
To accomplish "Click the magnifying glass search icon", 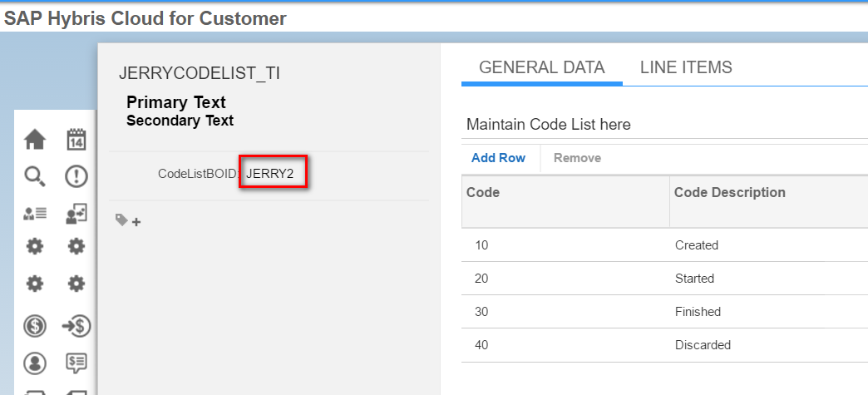I will coord(35,177).
